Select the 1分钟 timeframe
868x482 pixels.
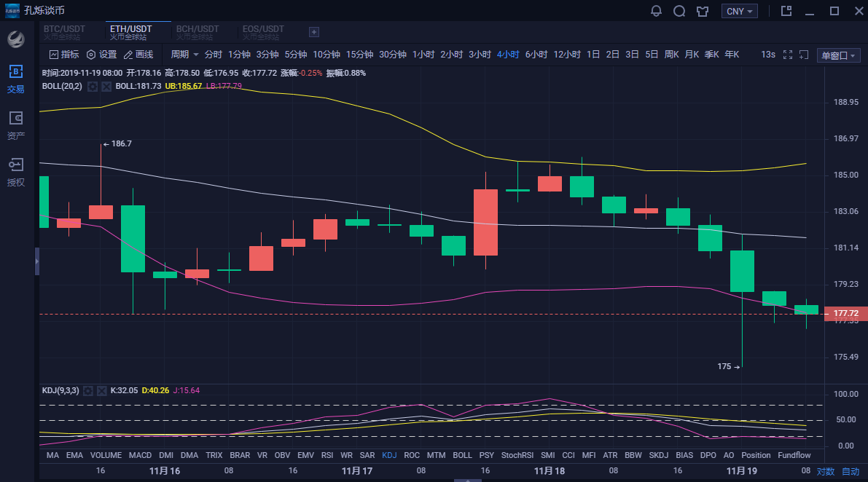tap(239, 54)
